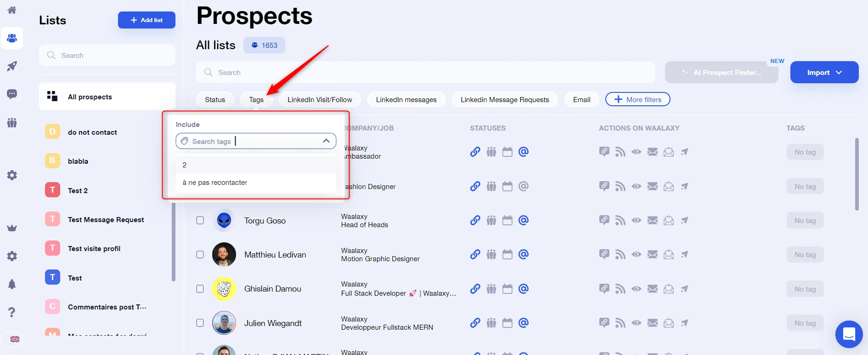Tick the checkbox for Ghislain Damou
Image resolution: width=868 pixels, height=355 pixels.
[200, 289]
